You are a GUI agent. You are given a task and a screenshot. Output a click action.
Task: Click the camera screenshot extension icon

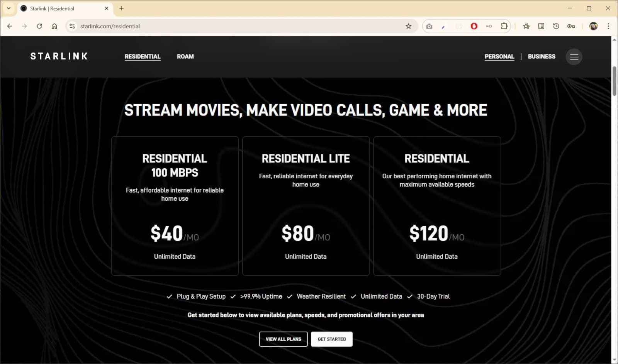(429, 26)
